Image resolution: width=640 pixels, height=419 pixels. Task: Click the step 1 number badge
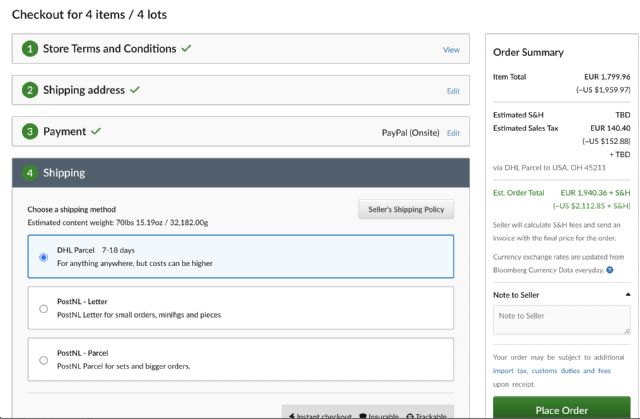(30, 49)
